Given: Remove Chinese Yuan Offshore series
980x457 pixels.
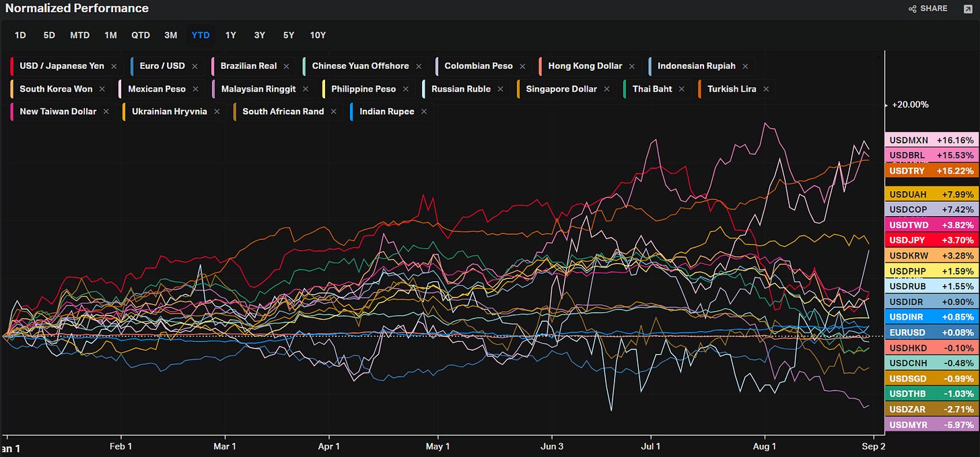Looking at the screenshot, I should click(419, 66).
